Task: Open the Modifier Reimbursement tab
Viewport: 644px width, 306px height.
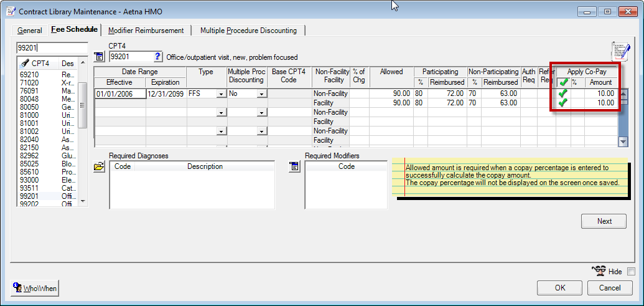Action: pos(146,31)
